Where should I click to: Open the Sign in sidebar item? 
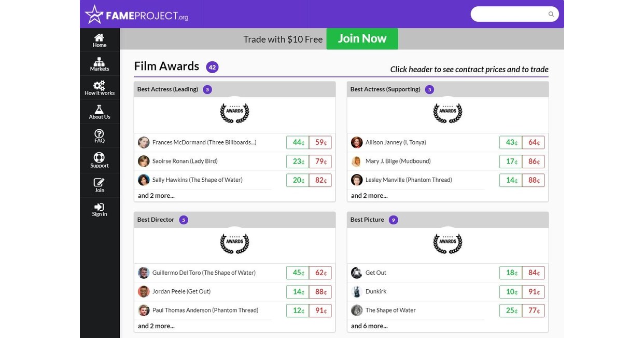coord(100,209)
